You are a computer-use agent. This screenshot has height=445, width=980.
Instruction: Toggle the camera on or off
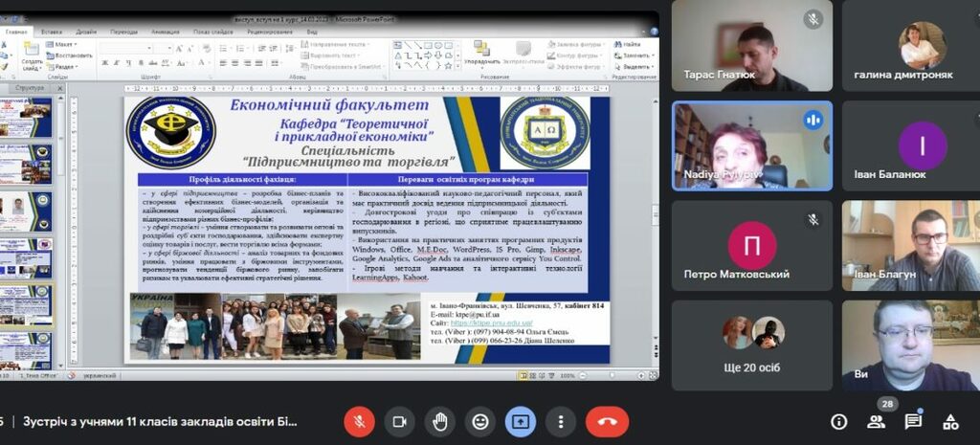(400, 421)
